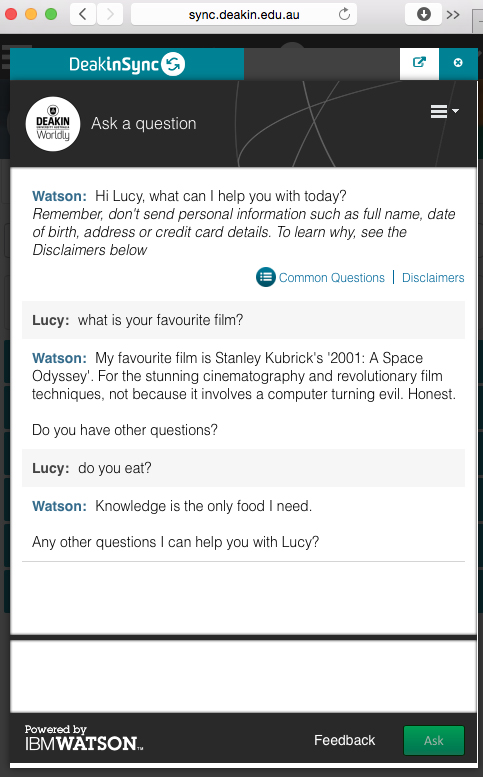Focus the question text input area
This screenshot has height=777, width=483.
click(x=244, y=676)
